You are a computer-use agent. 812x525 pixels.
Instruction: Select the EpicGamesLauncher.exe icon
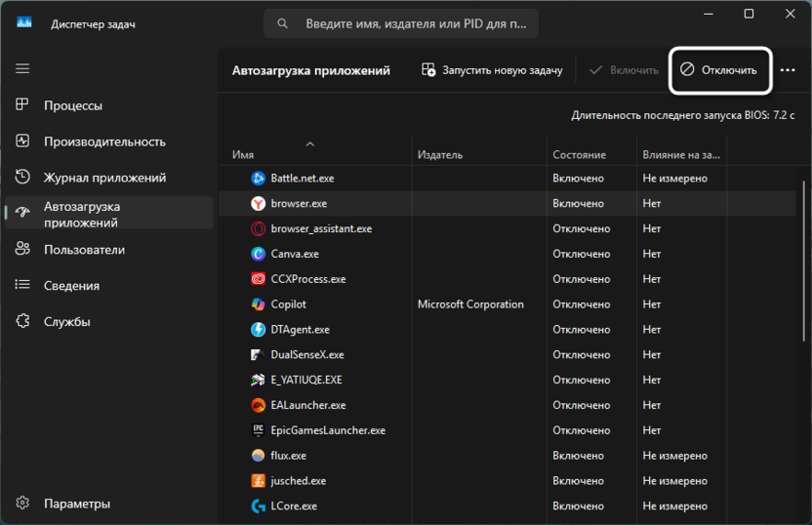pos(258,430)
